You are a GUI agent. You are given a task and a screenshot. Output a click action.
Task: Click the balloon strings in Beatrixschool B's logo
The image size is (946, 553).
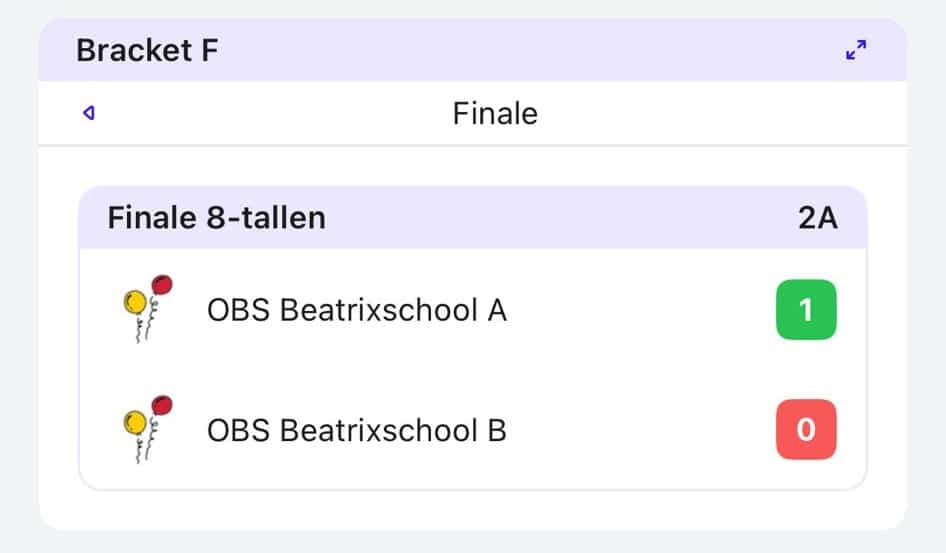coord(145,449)
